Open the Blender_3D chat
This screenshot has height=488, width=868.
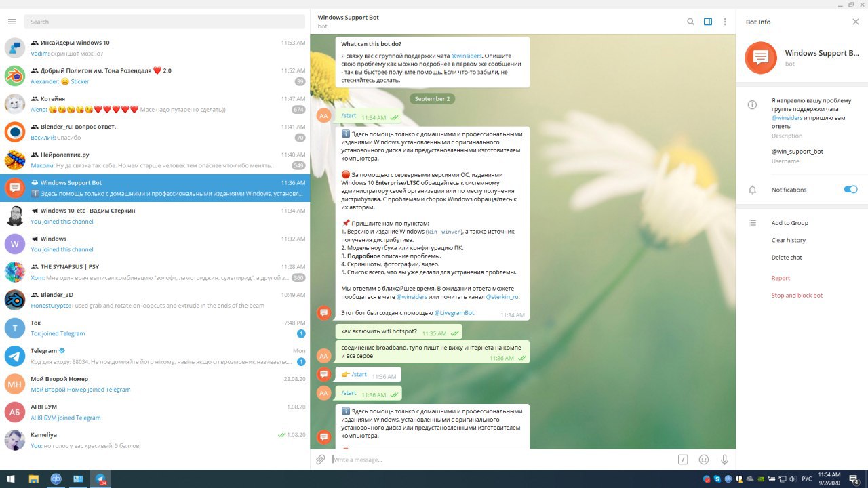point(155,300)
